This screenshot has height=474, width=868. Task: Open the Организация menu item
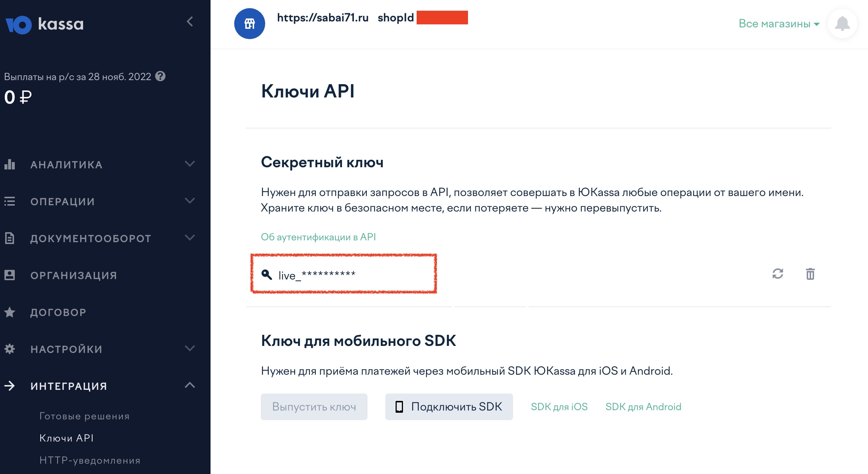pos(74,275)
